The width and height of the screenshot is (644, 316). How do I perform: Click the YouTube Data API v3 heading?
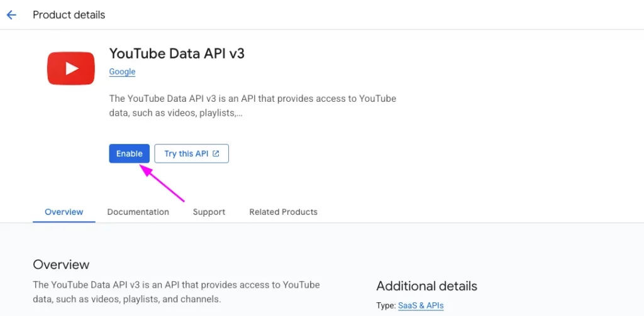click(x=177, y=53)
